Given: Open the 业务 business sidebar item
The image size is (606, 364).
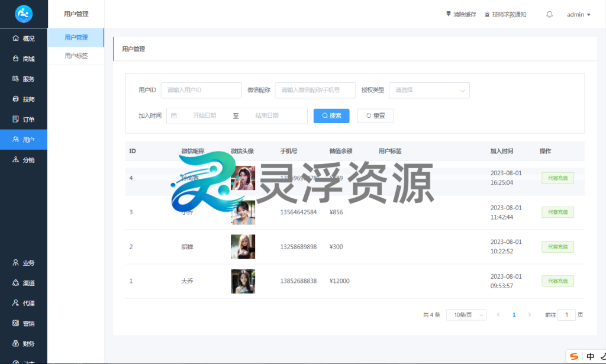Looking at the screenshot, I should tap(24, 263).
